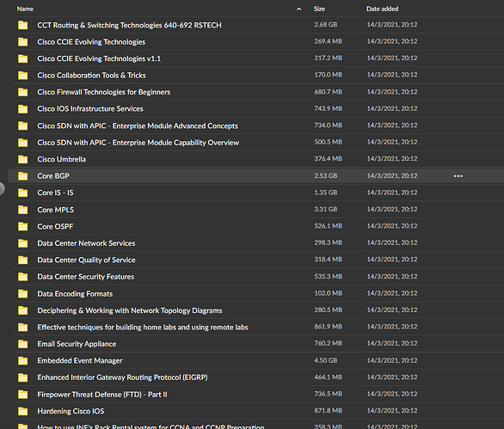Open the Core IS - IS folder

coord(55,193)
